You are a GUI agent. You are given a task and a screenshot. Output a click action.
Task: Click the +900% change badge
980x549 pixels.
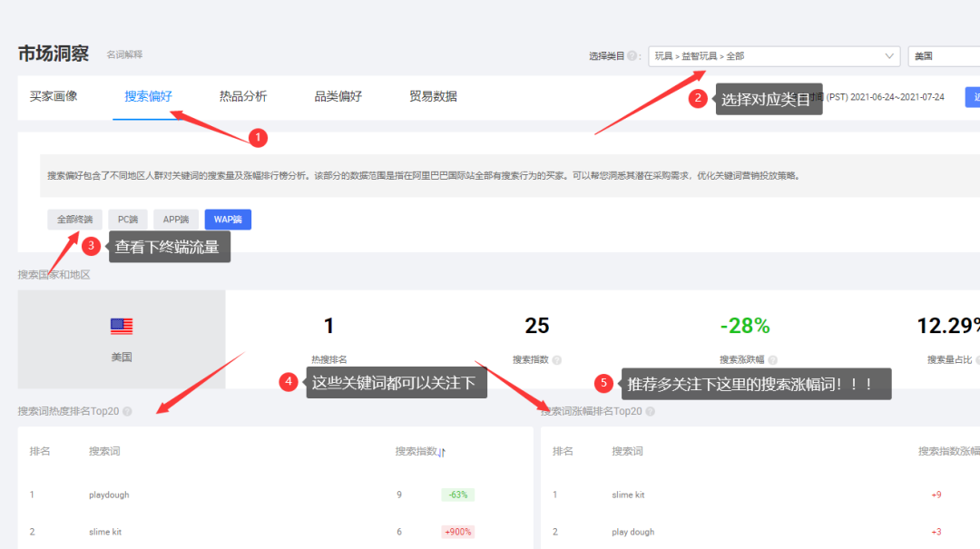point(457,532)
